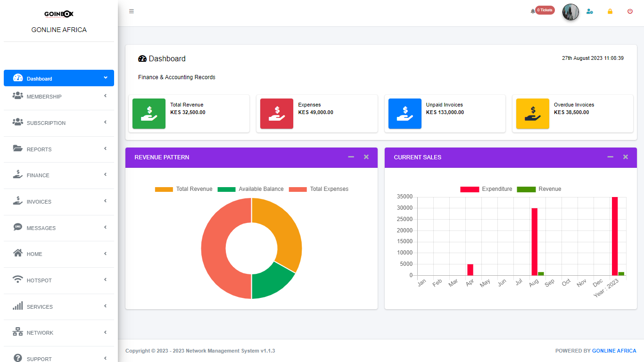Hide Expenditure series in Current Sales chart
This screenshot has width=644, height=362.
pyautogui.click(x=487, y=189)
